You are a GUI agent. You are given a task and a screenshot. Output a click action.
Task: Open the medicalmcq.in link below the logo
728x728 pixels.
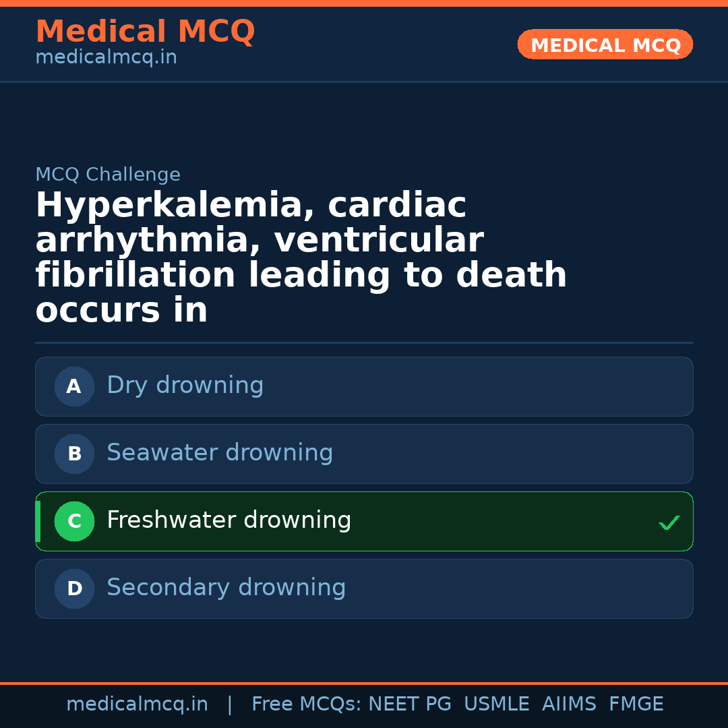tap(106, 57)
